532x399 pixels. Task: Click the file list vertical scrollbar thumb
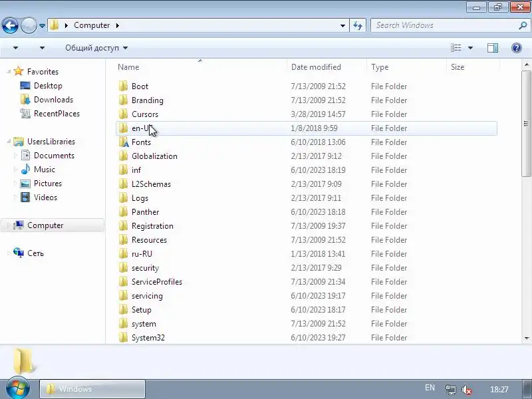tap(526, 124)
